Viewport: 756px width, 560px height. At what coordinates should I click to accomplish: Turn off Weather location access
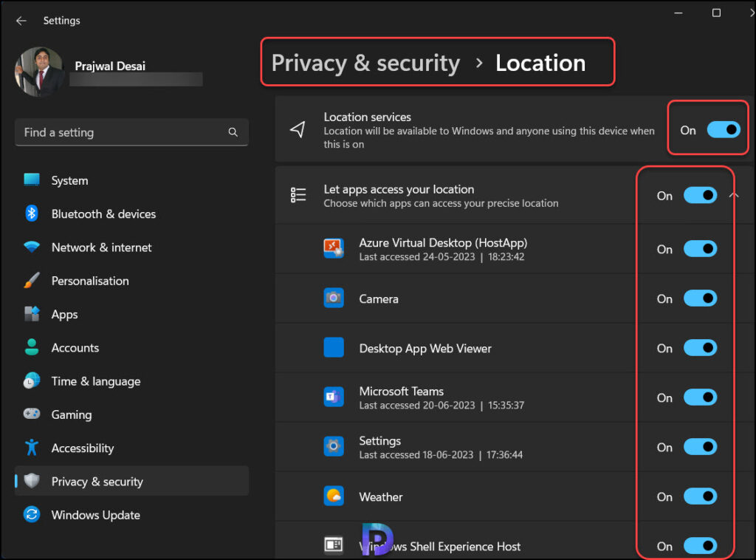700,496
